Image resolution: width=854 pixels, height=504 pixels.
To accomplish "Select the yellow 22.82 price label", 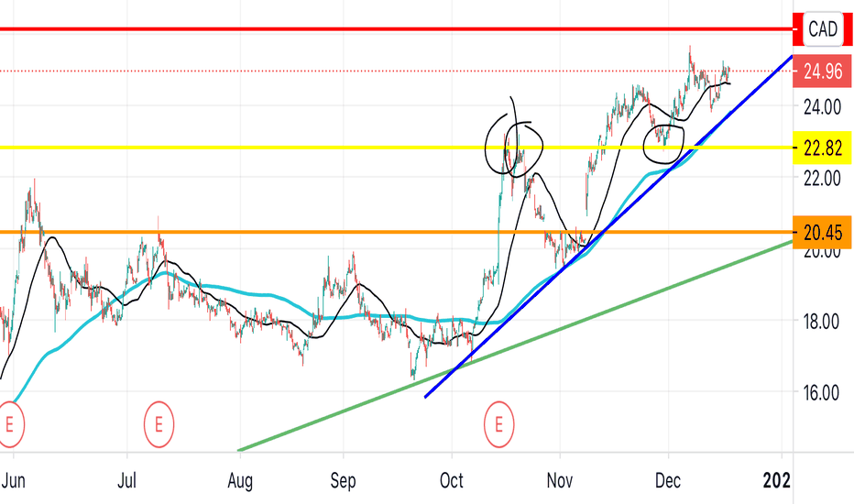I will click(x=823, y=148).
